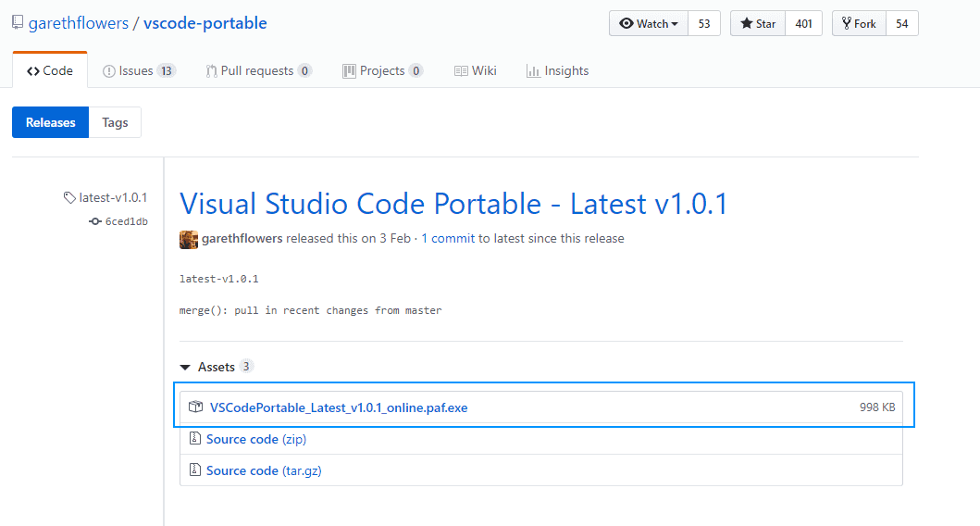Click the fork icon on Fork button
Viewport: 980px width, 526px height.
point(846,24)
